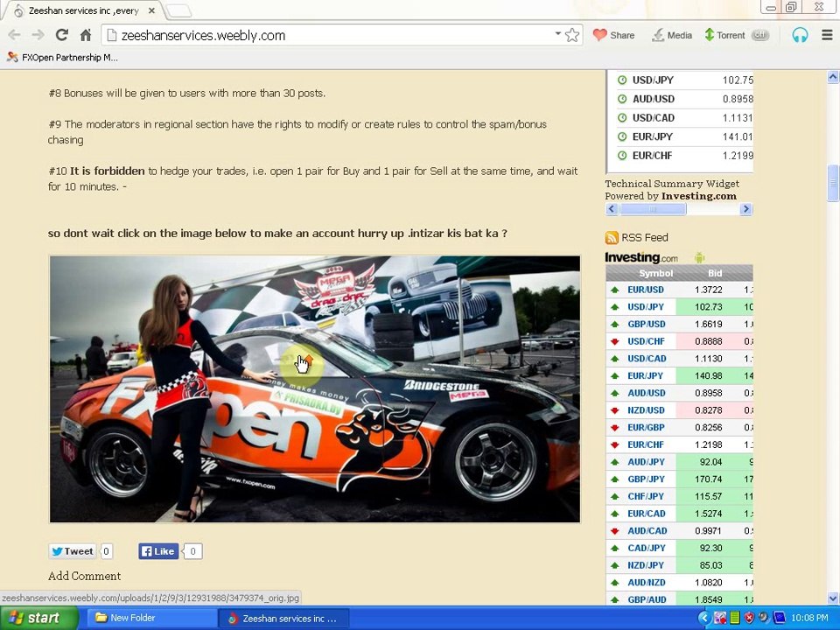This screenshot has width=840, height=630.
Task: Click the red shield tray icon
Action: [749, 619]
